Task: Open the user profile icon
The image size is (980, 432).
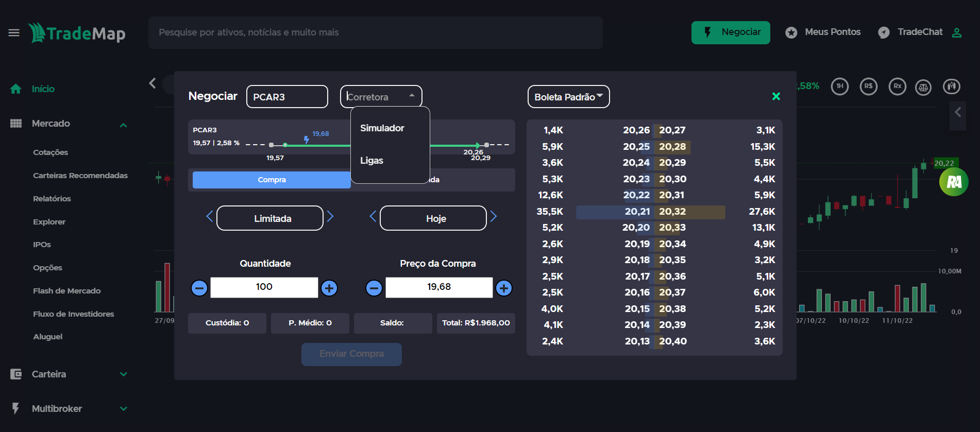Action: (x=957, y=32)
